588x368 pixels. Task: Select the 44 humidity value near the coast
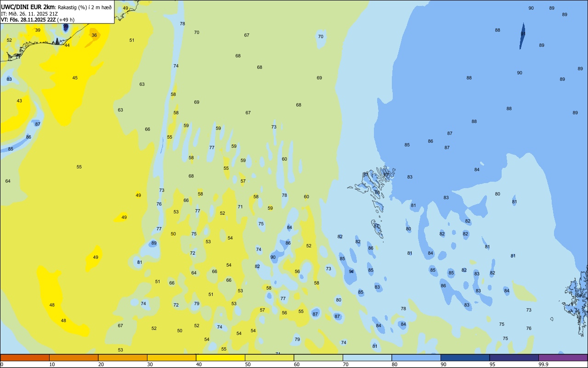67,45
